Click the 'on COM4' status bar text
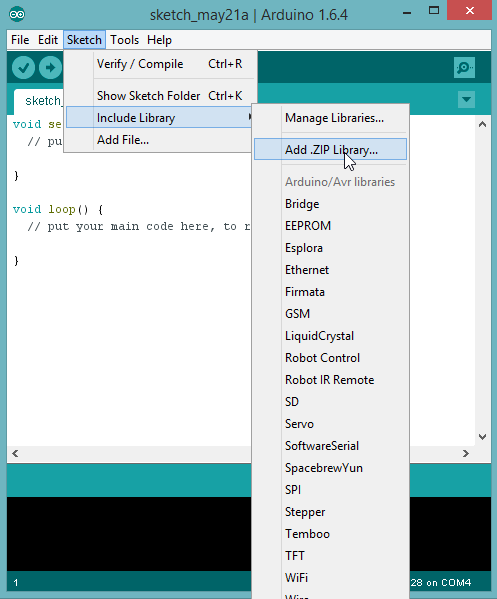 448,583
